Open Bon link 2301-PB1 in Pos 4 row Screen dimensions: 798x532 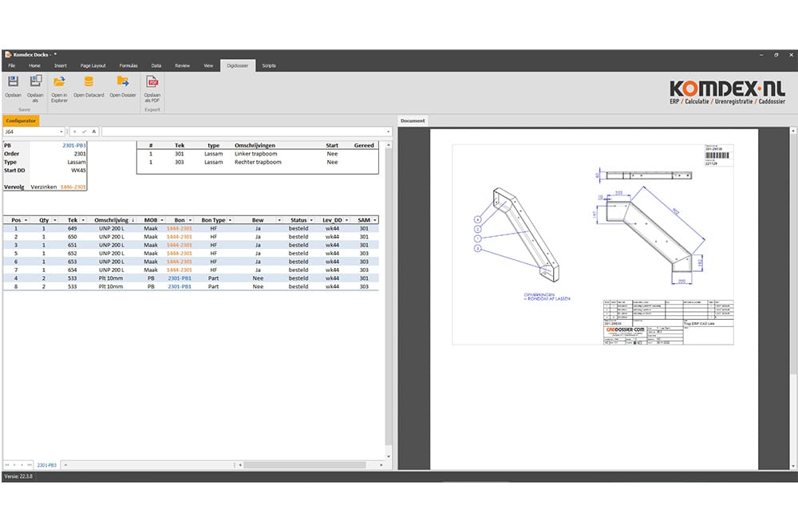pos(180,278)
